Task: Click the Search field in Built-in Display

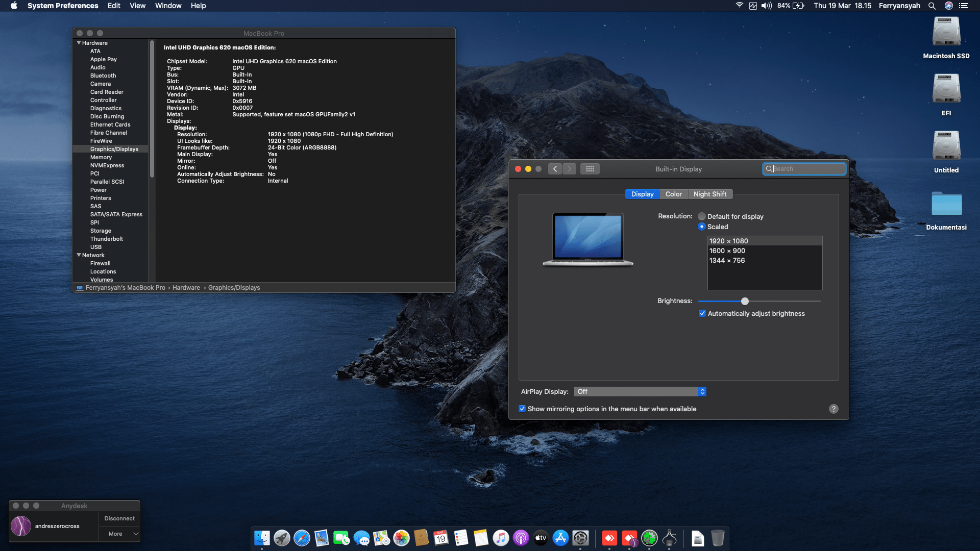Action: point(804,169)
